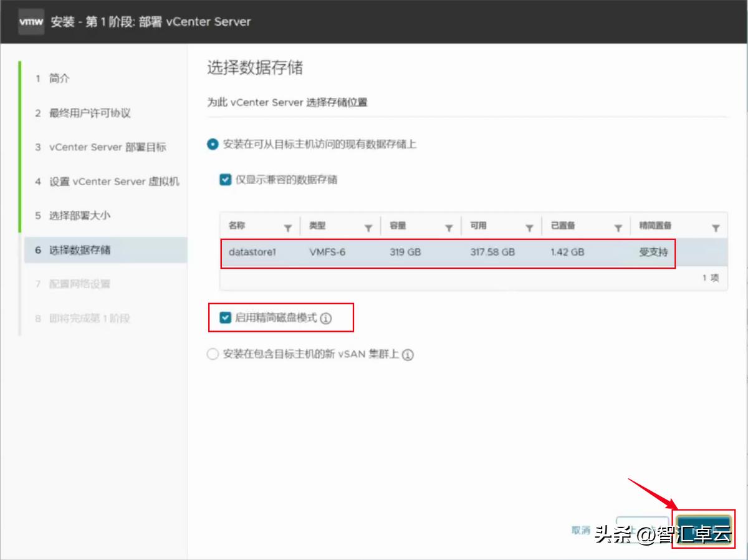Click VMFS-6 type cell

(x=327, y=253)
